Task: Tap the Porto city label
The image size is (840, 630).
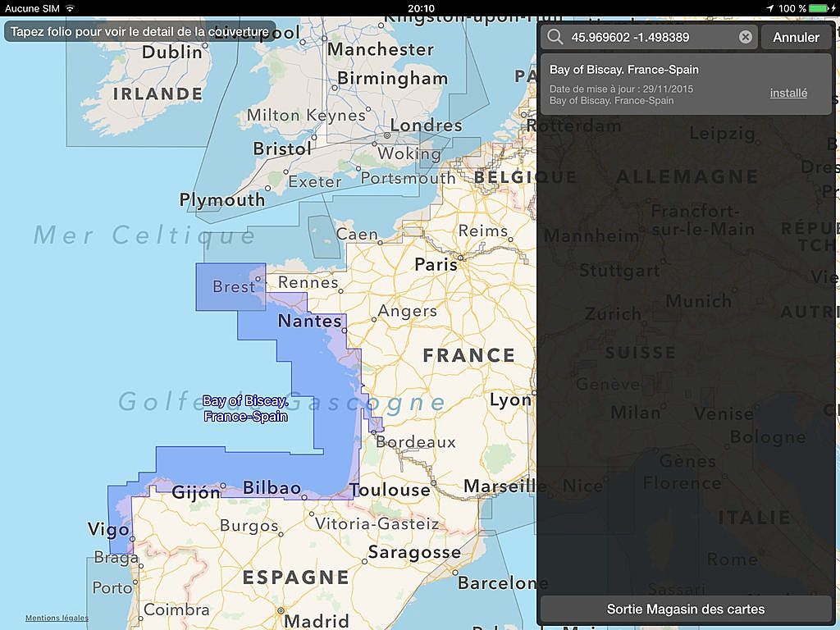Action: [x=112, y=587]
